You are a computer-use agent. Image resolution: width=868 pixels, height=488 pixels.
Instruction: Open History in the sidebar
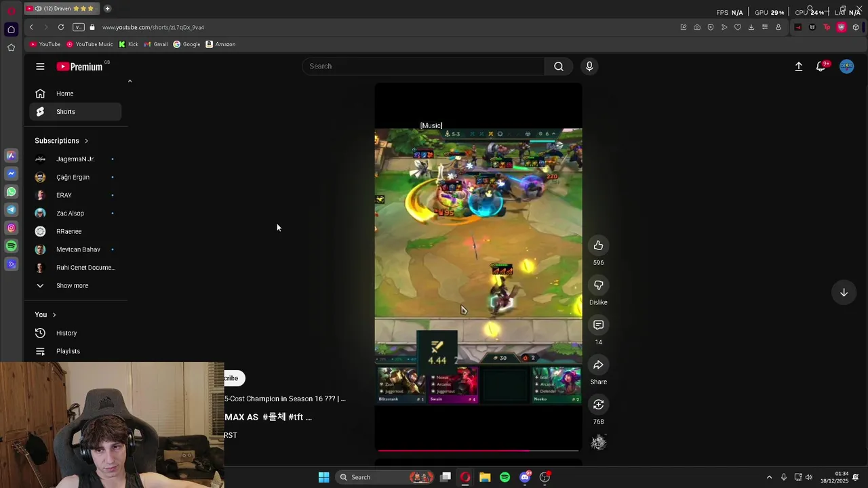click(x=75, y=333)
